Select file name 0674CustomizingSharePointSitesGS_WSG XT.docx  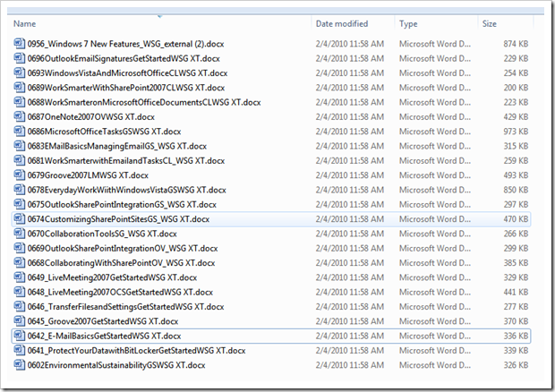point(118,219)
